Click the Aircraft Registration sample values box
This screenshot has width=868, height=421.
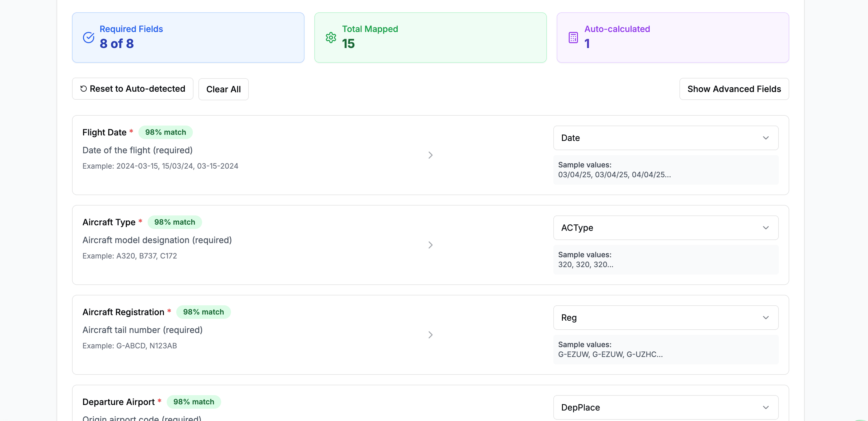pos(666,349)
